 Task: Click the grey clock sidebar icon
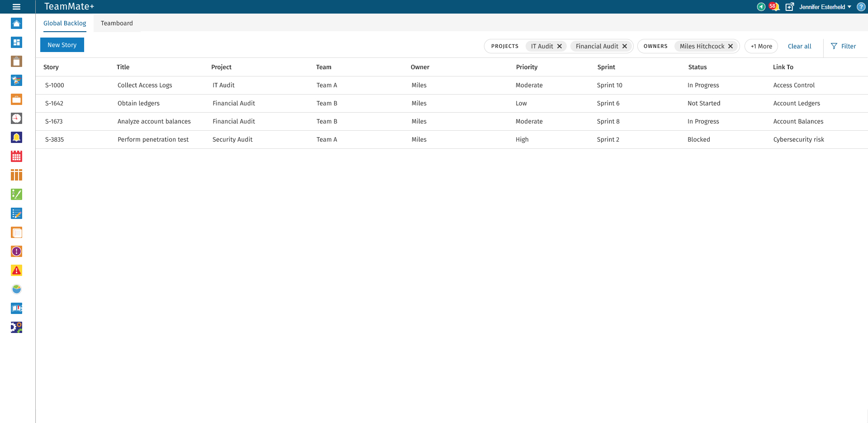click(17, 119)
